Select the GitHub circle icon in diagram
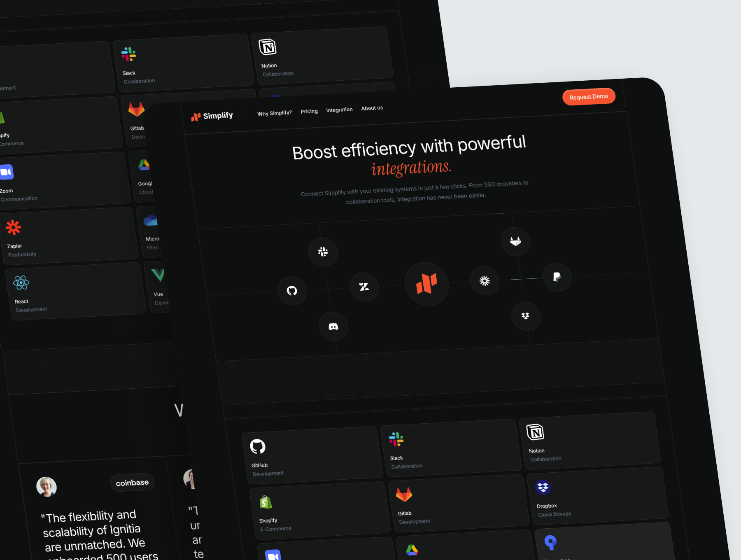Screen dimensions: 741x560 coord(292,291)
